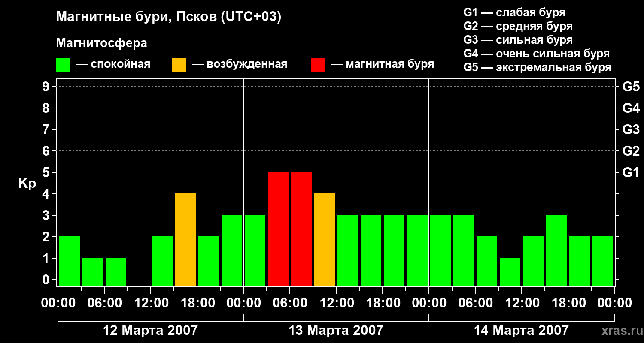Screen dimensions: 644x343
Task: Click the first green Kp 3 bar on 13 Марта
Action: pyautogui.click(x=255, y=250)
